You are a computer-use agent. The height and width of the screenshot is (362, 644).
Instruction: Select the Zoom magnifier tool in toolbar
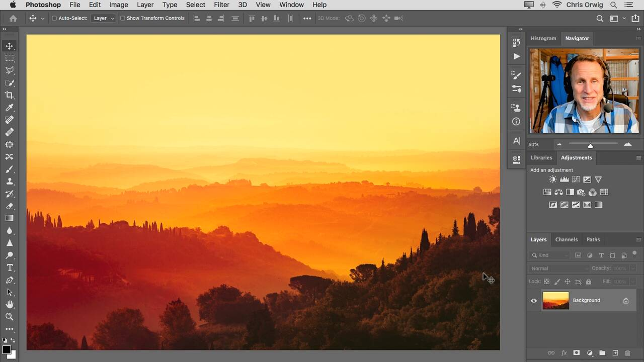tap(9, 317)
